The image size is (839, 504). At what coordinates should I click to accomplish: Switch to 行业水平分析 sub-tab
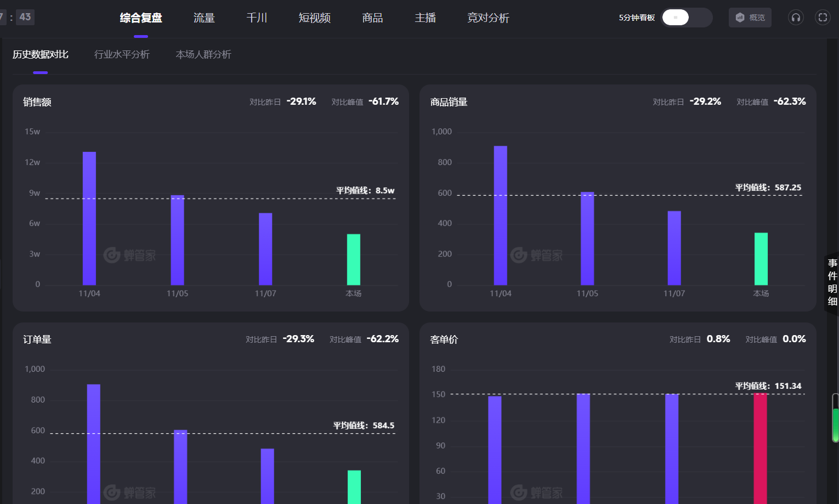pos(122,54)
